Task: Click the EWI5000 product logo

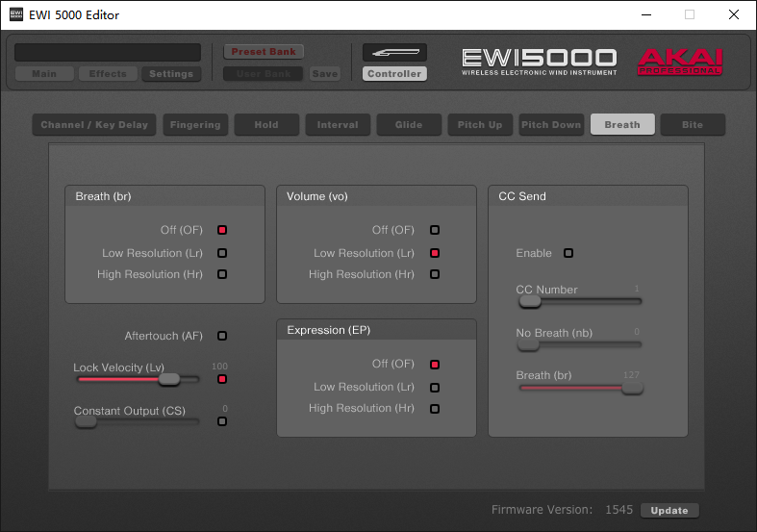Action: [538, 61]
